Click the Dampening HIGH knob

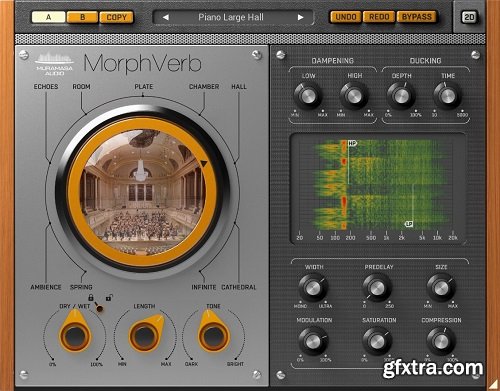(354, 96)
